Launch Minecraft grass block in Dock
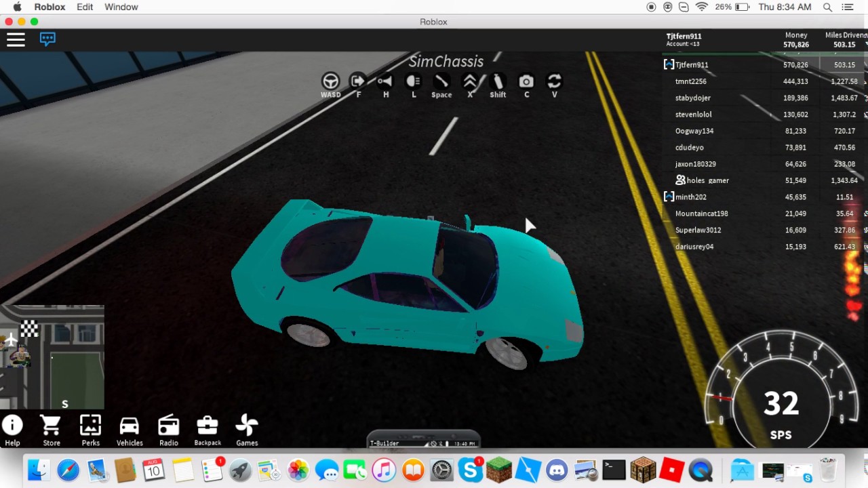The width and height of the screenshot is (868, 488). 498,470
